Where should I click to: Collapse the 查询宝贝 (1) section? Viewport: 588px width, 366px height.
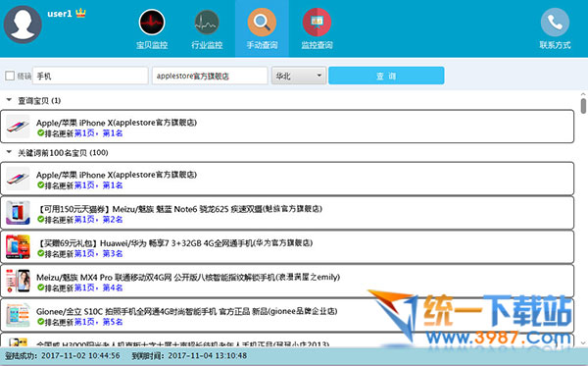9,100
